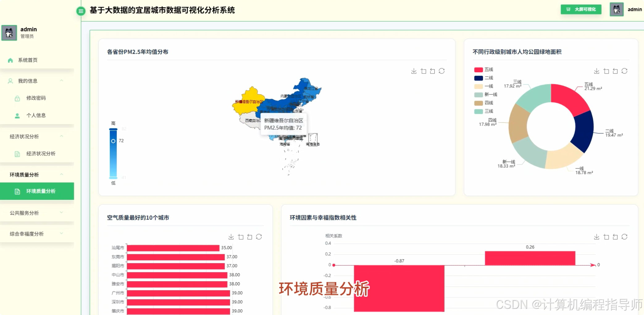Screen dimensions: 644x315
Task: Open the 公共服务分析 menu group
Action: [x=37, y=213]
